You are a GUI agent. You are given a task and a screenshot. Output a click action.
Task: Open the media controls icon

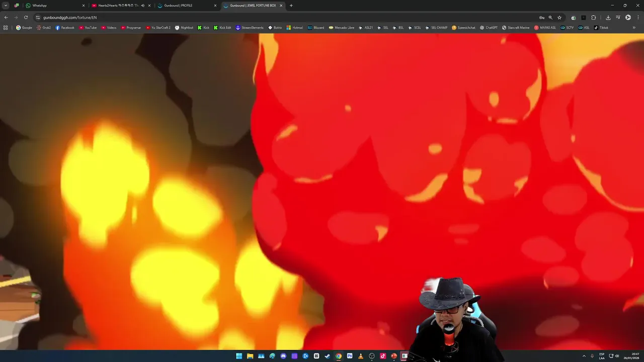tap(618, 17)
